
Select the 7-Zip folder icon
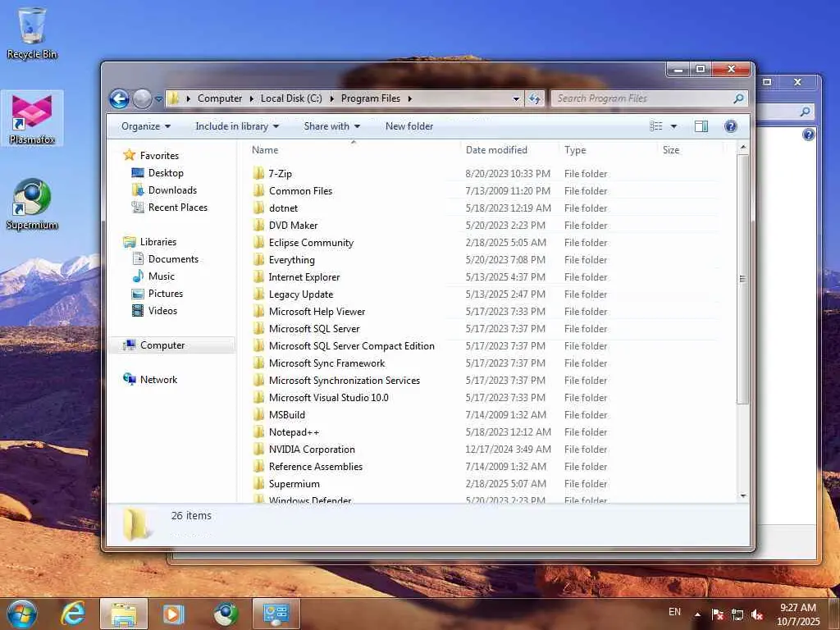pyautogui.click(x=258, y=173)
